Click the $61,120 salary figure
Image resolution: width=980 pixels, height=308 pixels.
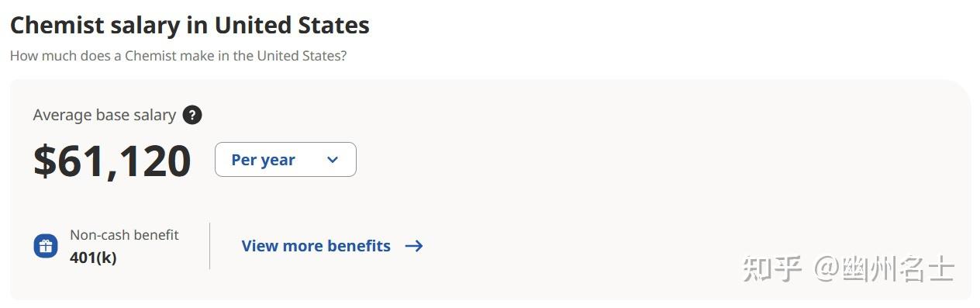[112, 161]
